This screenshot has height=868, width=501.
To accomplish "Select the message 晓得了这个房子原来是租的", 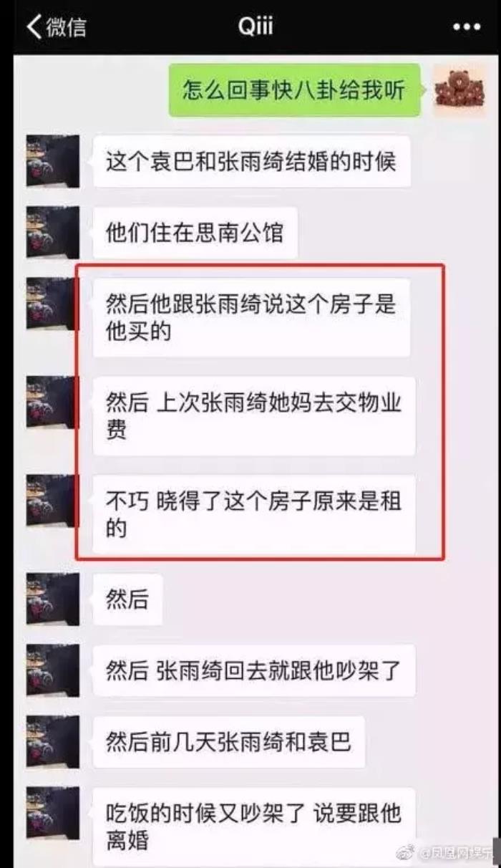I will 254,514.
